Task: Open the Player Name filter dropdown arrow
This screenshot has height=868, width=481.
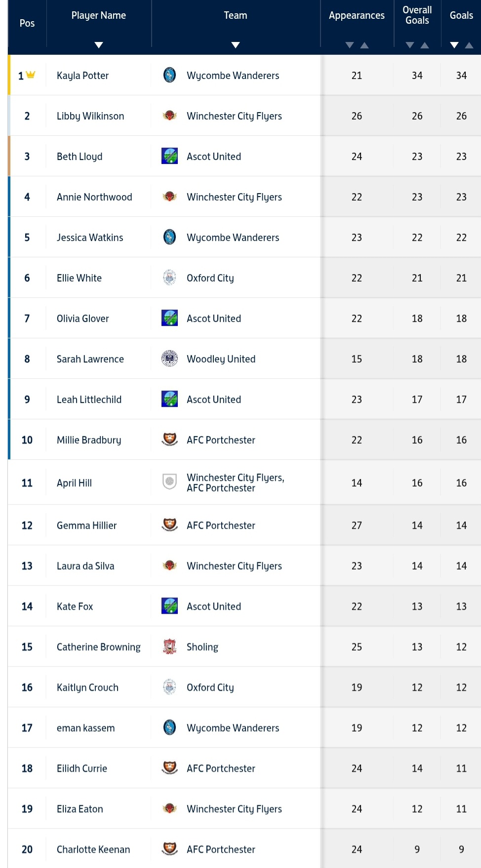Action: tap(99, 45)
